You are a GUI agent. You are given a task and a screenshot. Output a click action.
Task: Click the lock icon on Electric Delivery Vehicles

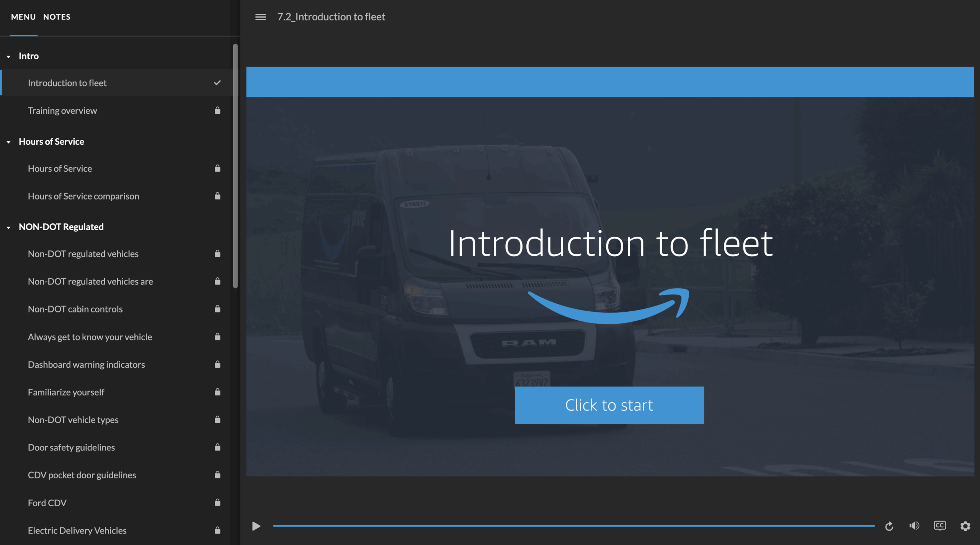point(217,530)
